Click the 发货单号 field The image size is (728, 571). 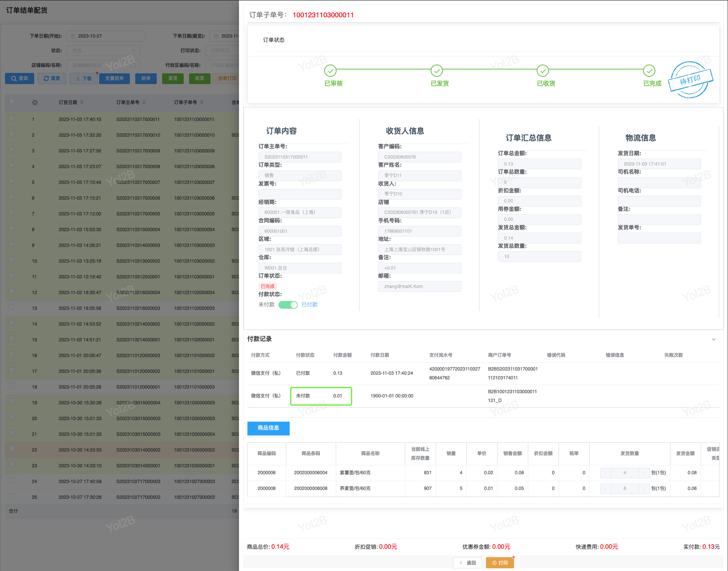tap(659, 238)
